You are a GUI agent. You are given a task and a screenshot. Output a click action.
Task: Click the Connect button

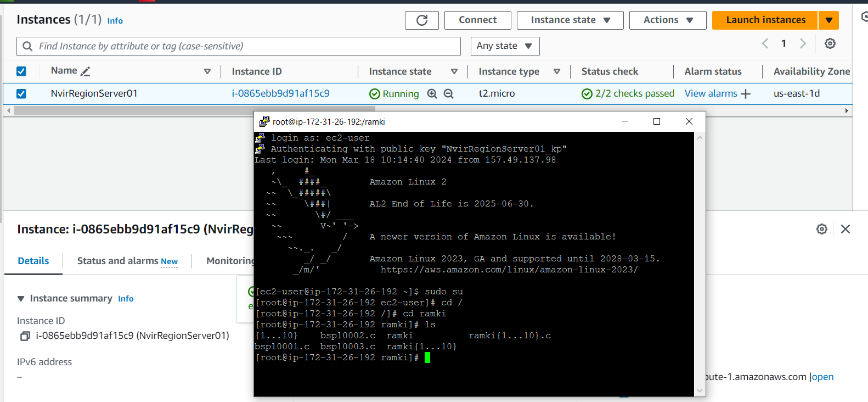click(x=478, y=20)
